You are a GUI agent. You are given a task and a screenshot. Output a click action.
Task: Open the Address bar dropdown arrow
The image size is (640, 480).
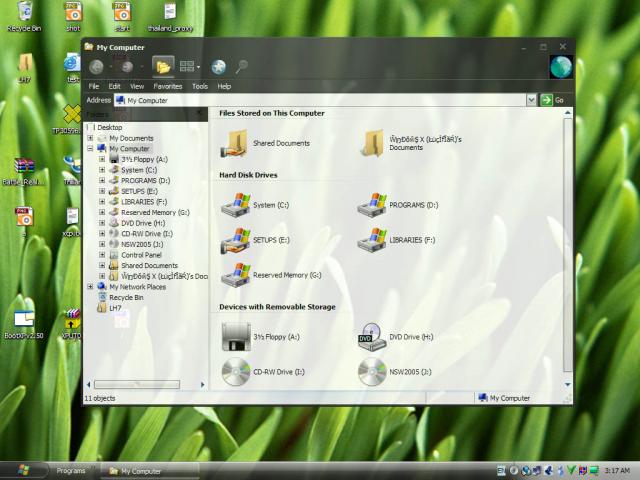[531, 100]
